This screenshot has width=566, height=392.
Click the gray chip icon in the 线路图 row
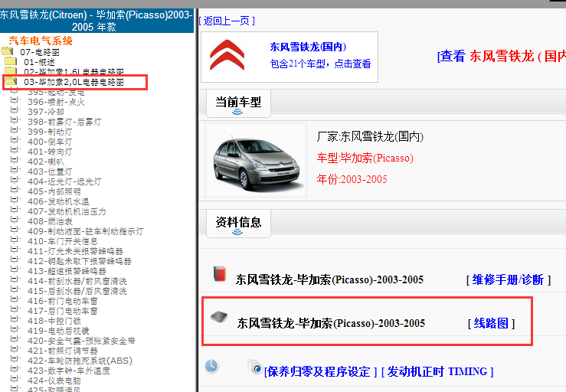pyautogui.click(x=219, y=316)
